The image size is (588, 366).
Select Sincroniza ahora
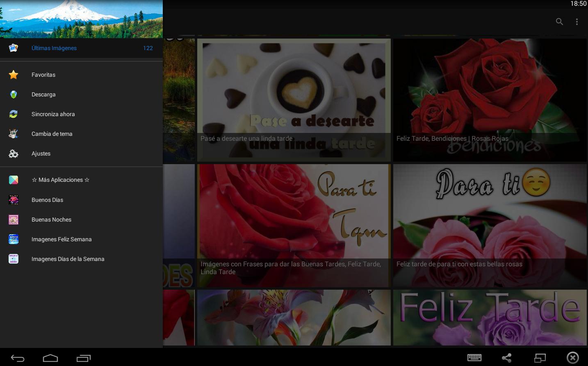pyautogui.click(x=81, y=114)
